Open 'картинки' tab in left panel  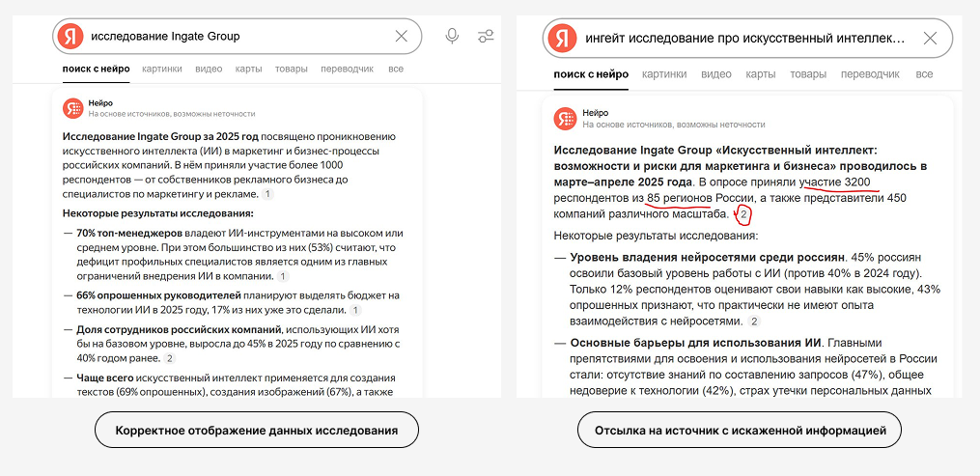pos(162,69)
